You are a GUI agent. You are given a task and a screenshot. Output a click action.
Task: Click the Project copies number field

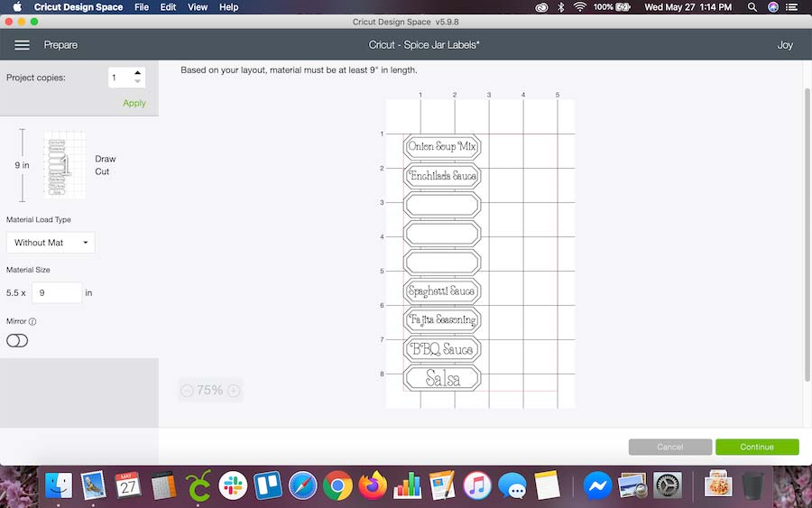click(x=120, y=78)
